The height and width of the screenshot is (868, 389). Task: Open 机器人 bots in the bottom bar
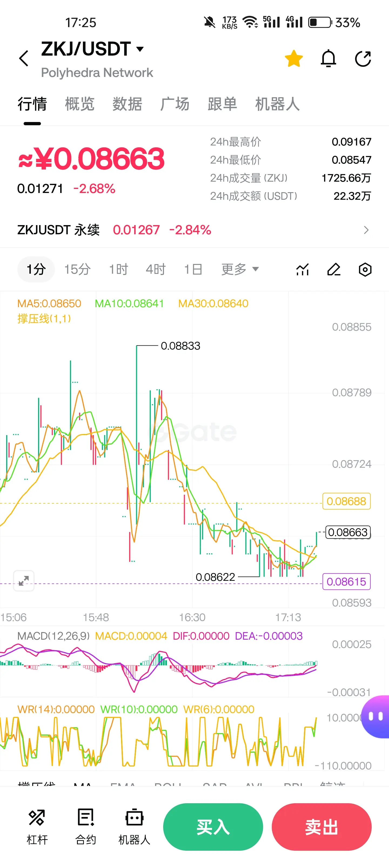pos(134,827)
